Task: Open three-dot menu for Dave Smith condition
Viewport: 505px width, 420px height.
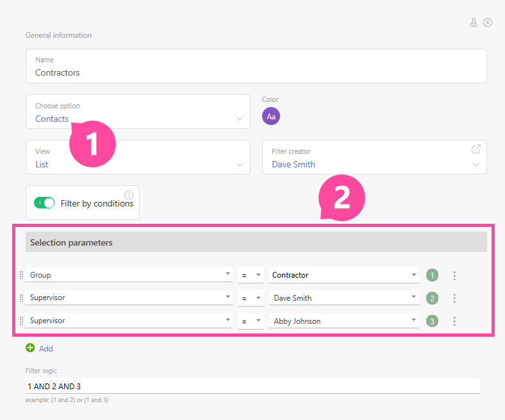Action: pos(454,298)
